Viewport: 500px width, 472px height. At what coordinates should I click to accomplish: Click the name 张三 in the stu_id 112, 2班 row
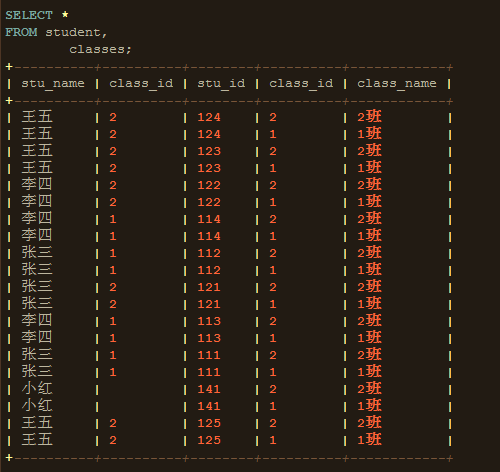37,253
